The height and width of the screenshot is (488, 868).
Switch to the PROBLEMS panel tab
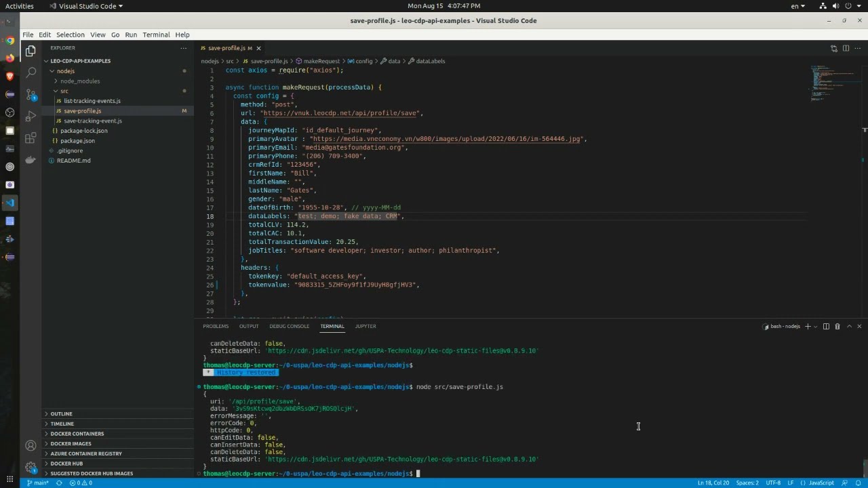click(216, 327)
